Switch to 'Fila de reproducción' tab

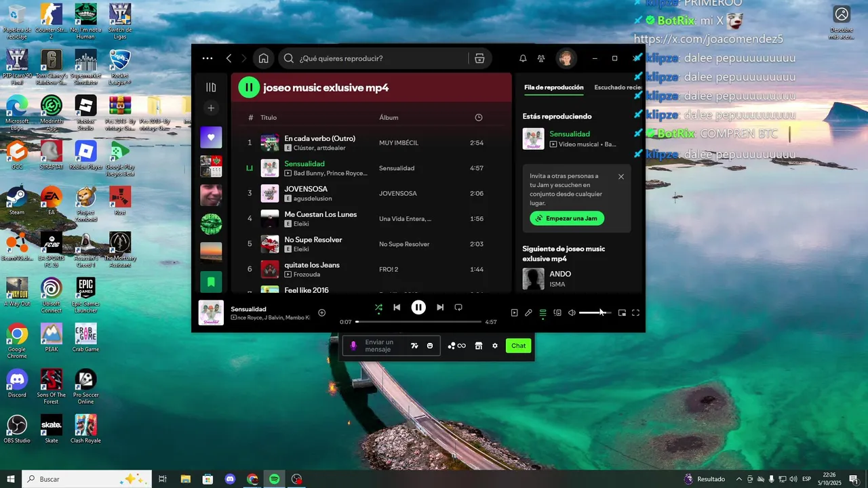(x=554, y=87)
